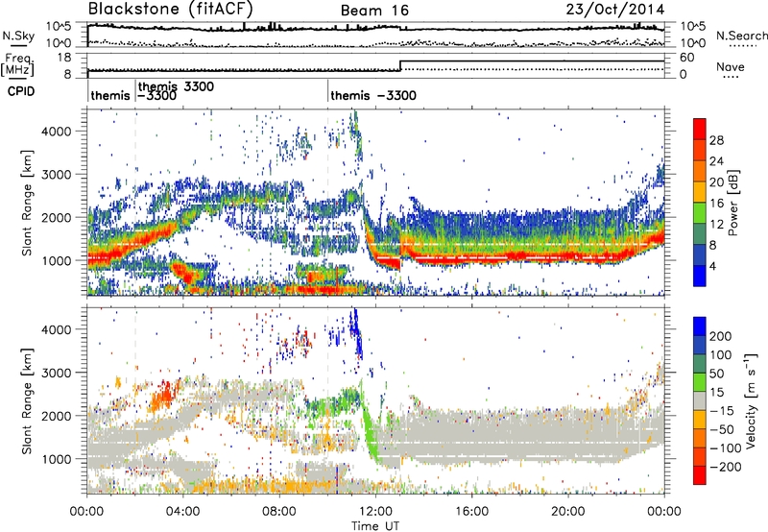Image resolution: width=768 pixels, height=532 pixels.
Task: Click the 60 tick on the Nave axis
Action: 686,58
